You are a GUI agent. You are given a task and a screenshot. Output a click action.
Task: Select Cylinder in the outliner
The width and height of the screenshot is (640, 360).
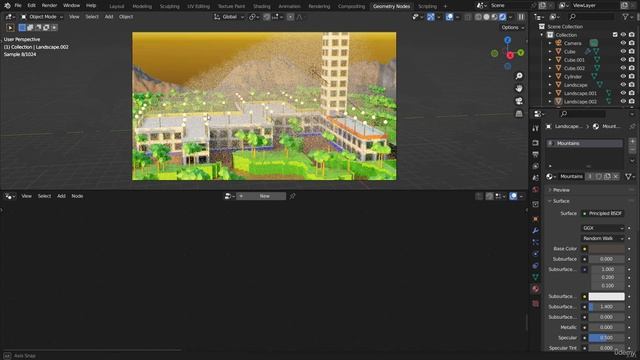(573, 77)
